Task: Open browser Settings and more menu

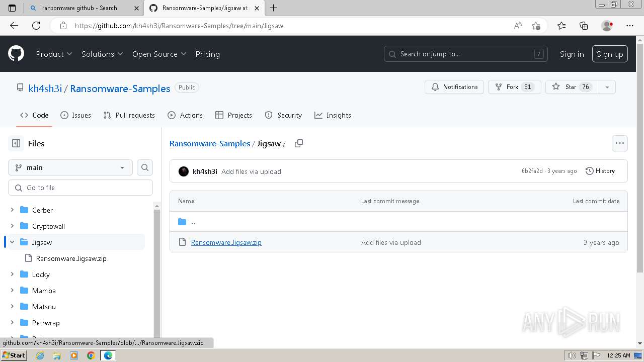Action: coord(630,26)
